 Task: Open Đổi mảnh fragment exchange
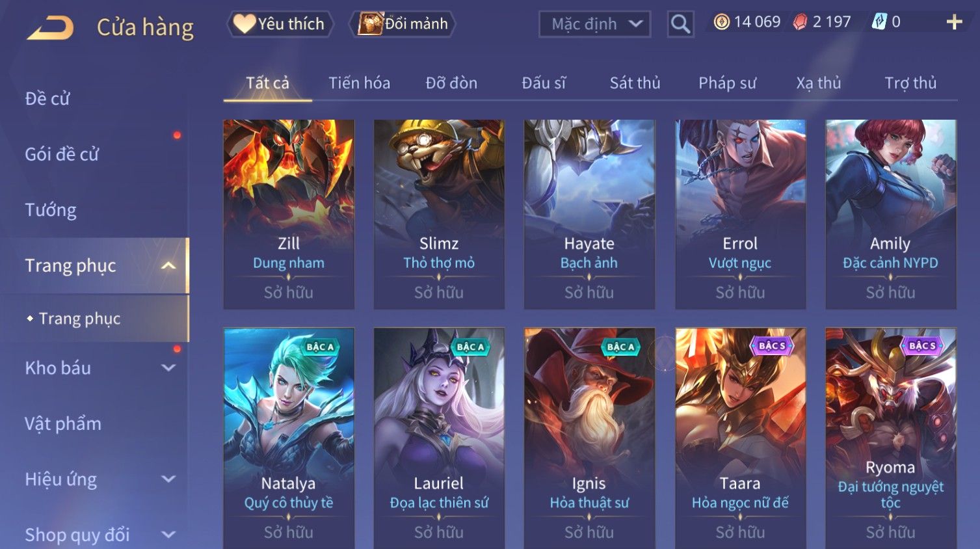pyautogui.click(x=403, y=24)
